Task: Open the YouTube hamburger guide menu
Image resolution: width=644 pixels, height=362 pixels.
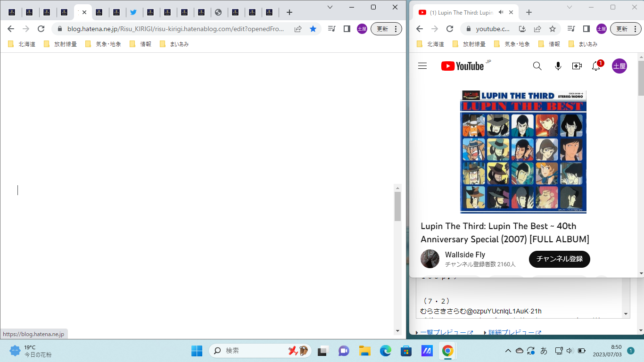Action: 422,66
